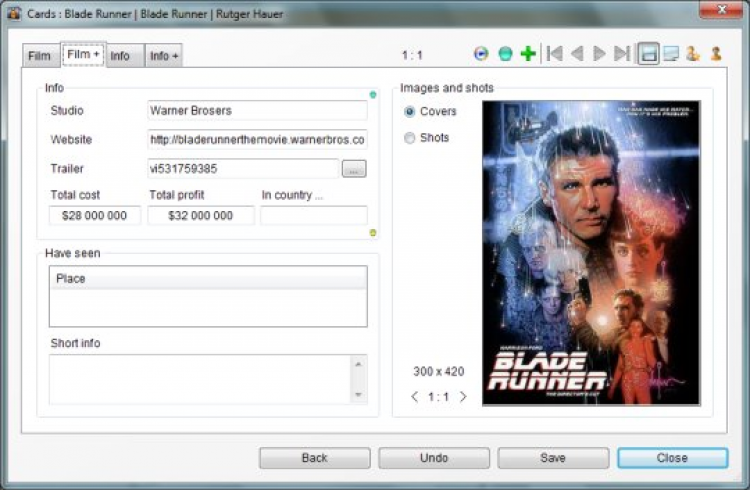The image size is (750, 490).
Task: Click the Trailer input field
Action: [243, 168]
